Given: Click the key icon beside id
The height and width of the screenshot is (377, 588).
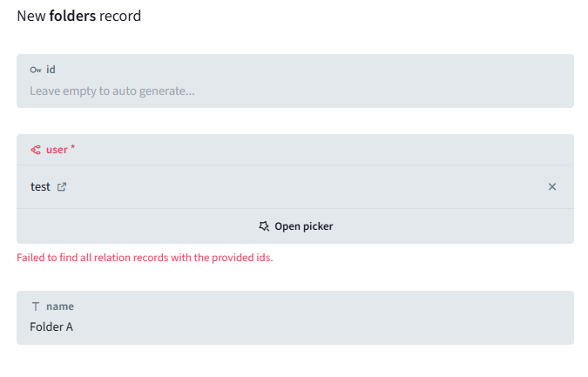Looking at the screenshot, I should (x=36, y=70).
